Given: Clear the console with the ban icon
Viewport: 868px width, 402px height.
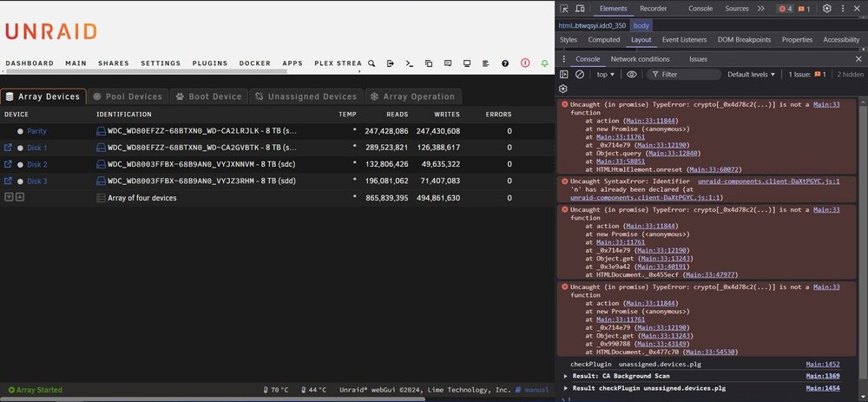Looking at the screenshot, I should (x=580, y=74).
